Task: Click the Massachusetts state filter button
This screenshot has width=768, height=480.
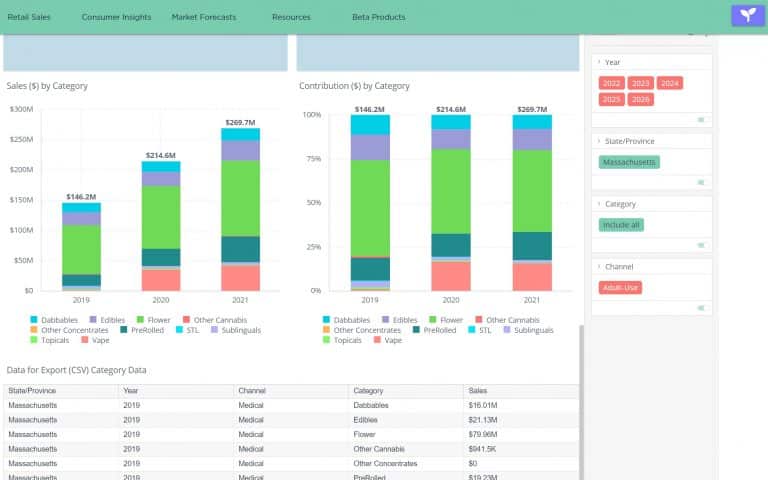Action: click(x=629, y=162)
